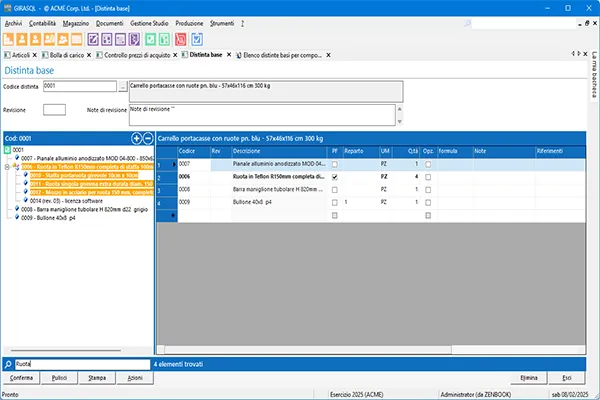Click the bottom search field containing Ruota

tap(83, 364)
